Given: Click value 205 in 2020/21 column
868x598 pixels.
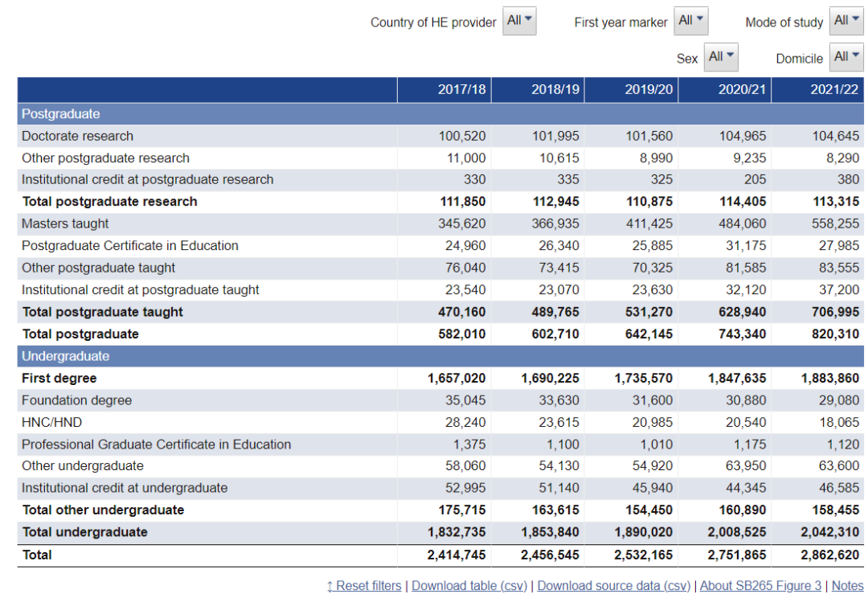Looking at the screenshot, I should click(x=755, y=180).
